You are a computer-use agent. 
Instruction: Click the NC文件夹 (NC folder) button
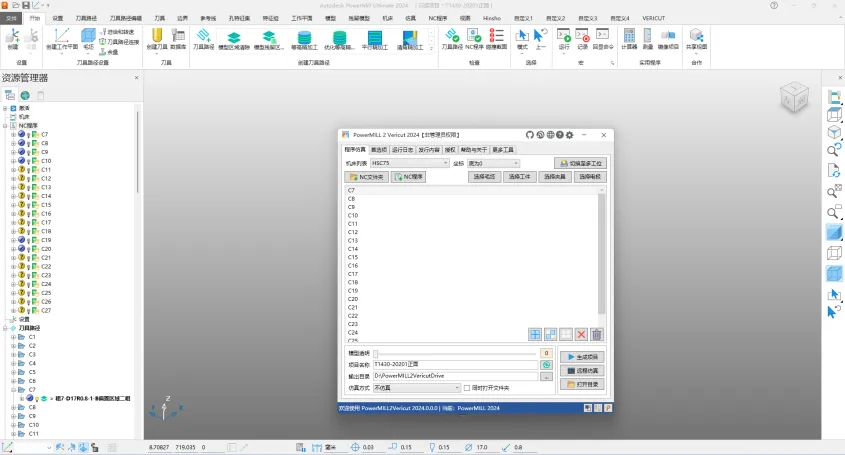tap(366, 177)
